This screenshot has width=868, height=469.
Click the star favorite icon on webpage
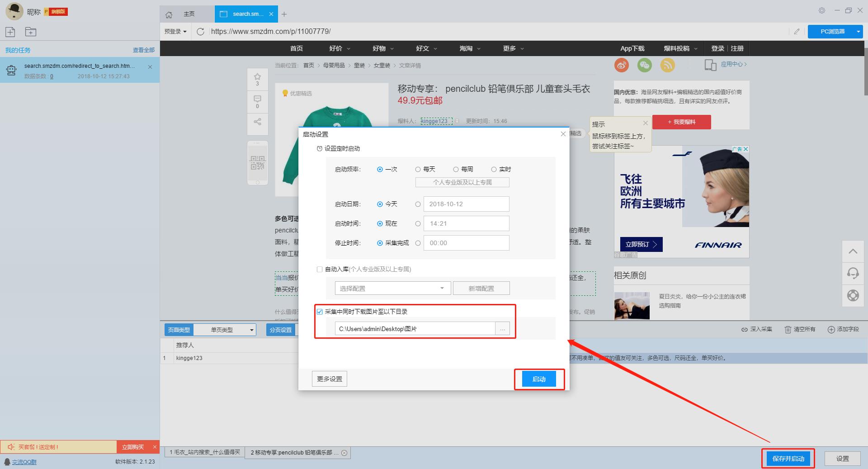[257, 76]
